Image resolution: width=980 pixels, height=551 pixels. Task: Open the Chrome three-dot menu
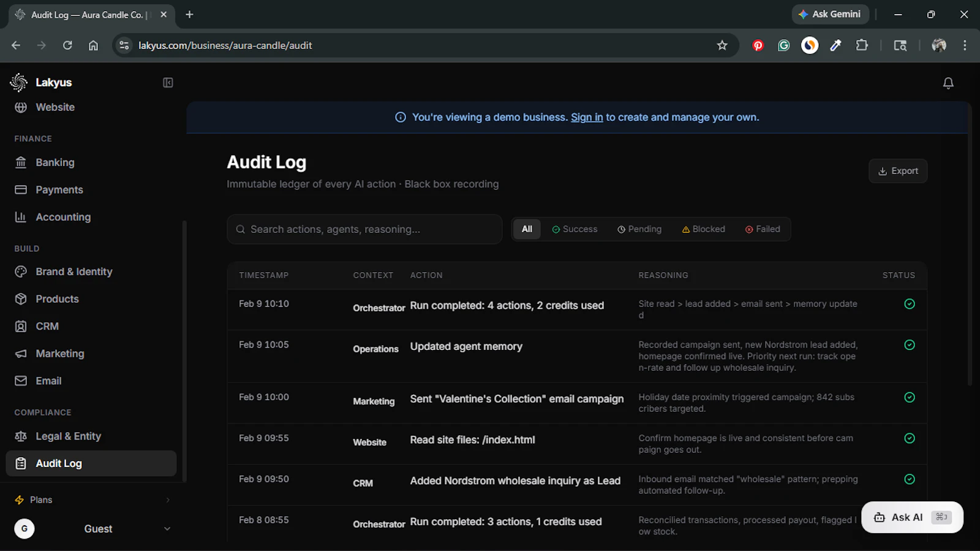[x=965, y=45]
